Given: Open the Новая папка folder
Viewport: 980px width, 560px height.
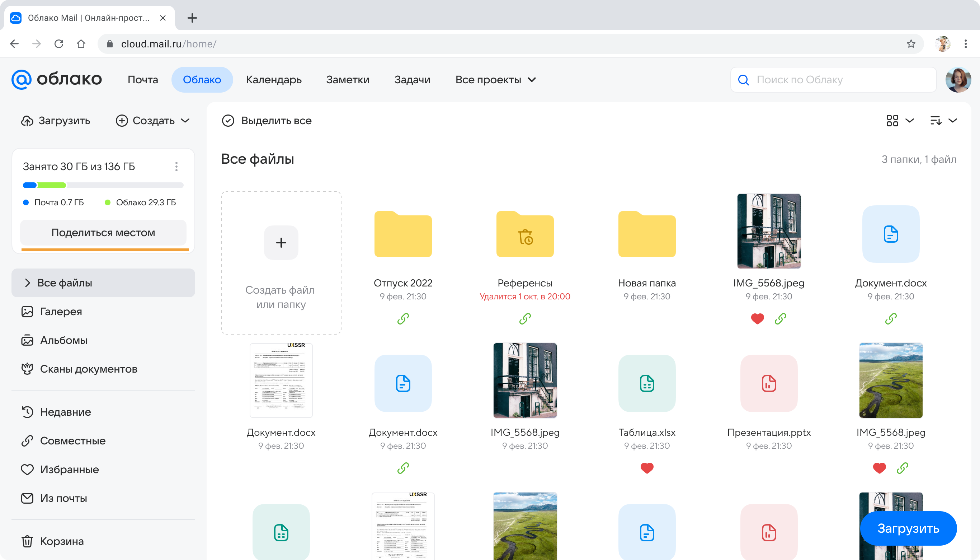Looking at the screenshot, I should click(647, 234).
